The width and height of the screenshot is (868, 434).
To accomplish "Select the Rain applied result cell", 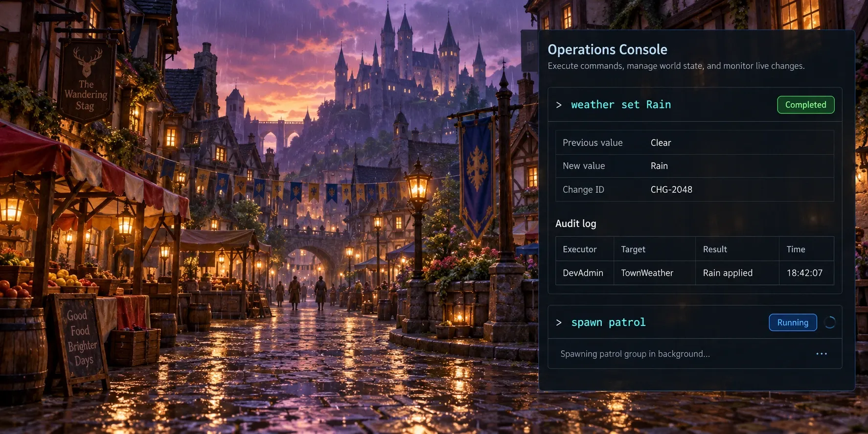I will point(728,273).
